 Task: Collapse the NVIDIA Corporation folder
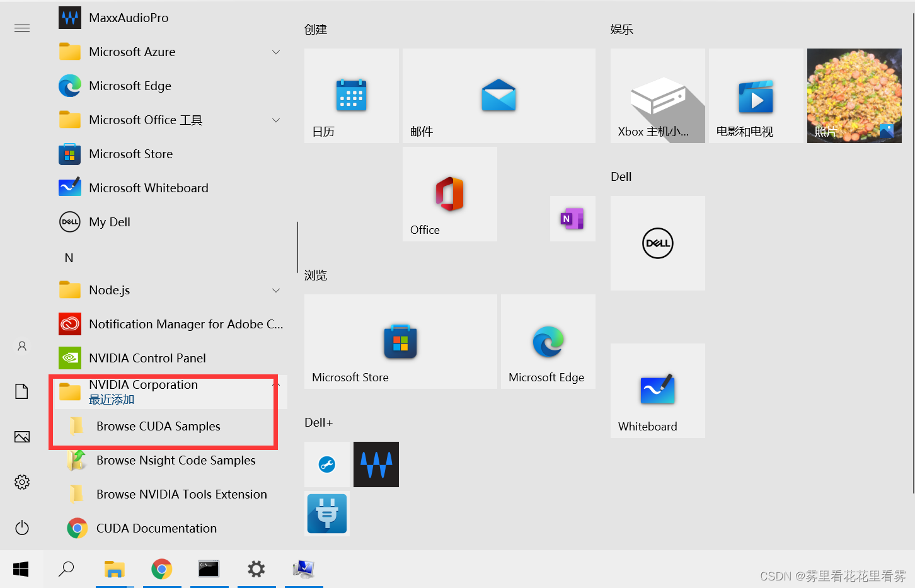click(276, 384)
